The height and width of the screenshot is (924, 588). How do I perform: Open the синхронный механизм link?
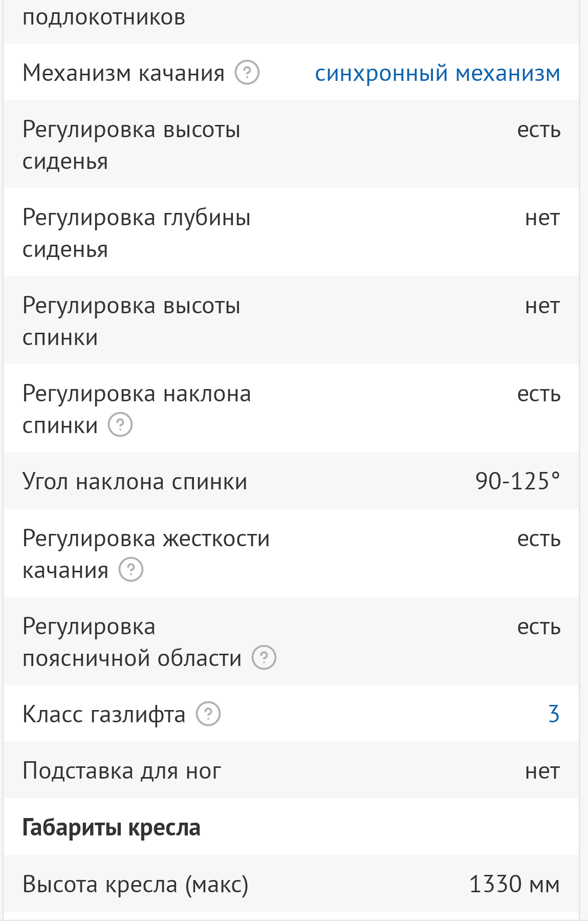click(x=437, y=73)
